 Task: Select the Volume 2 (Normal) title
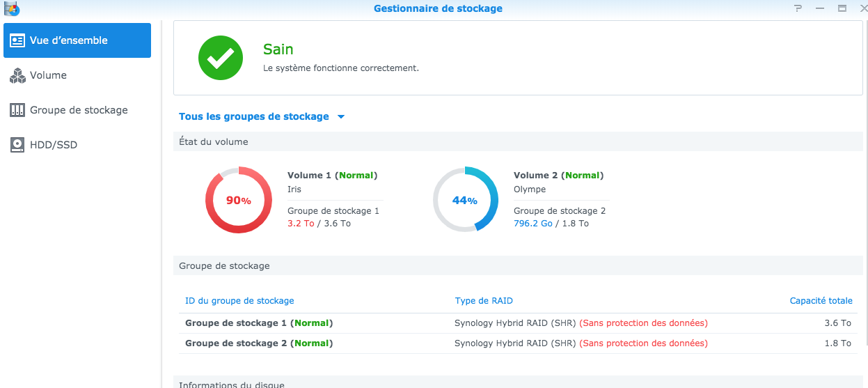pyautogui.click(x=559, y=176)
